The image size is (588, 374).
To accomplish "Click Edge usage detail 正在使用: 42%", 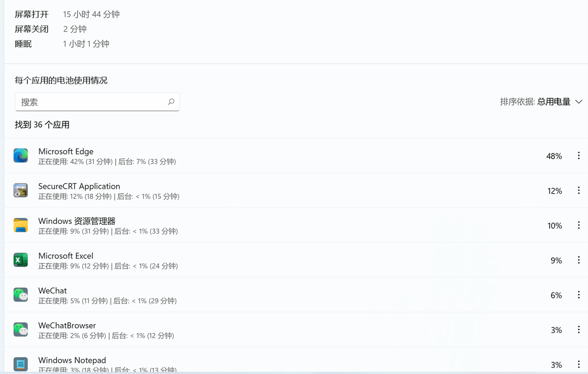I will point(75,162).
